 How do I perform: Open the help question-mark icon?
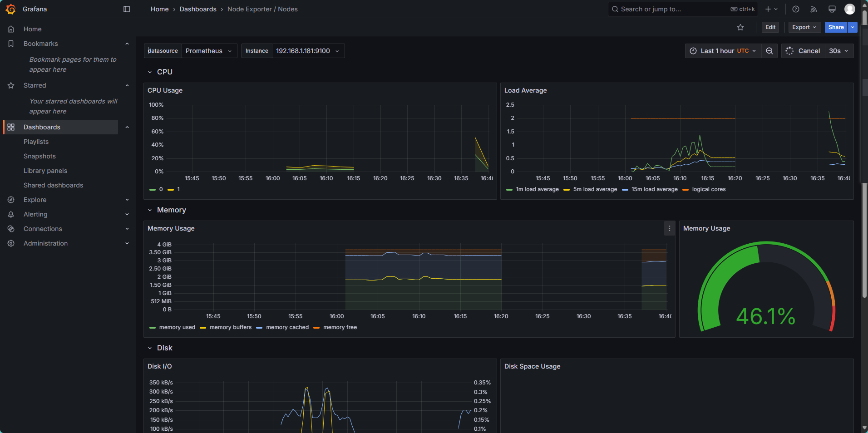tap(796, 9)
